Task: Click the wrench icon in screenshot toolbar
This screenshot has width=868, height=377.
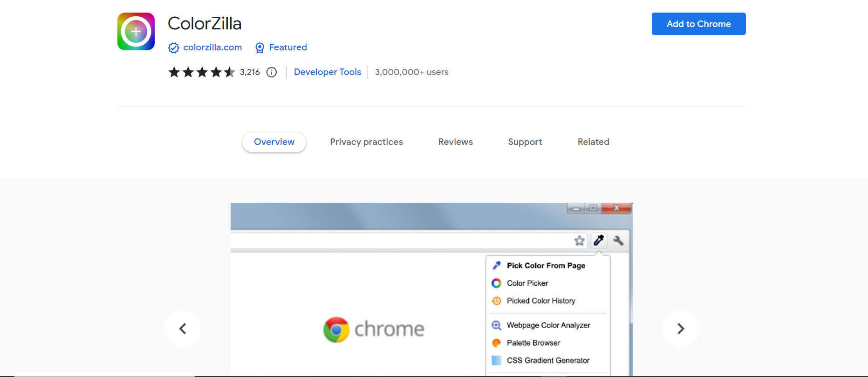Action: (618, 240)
